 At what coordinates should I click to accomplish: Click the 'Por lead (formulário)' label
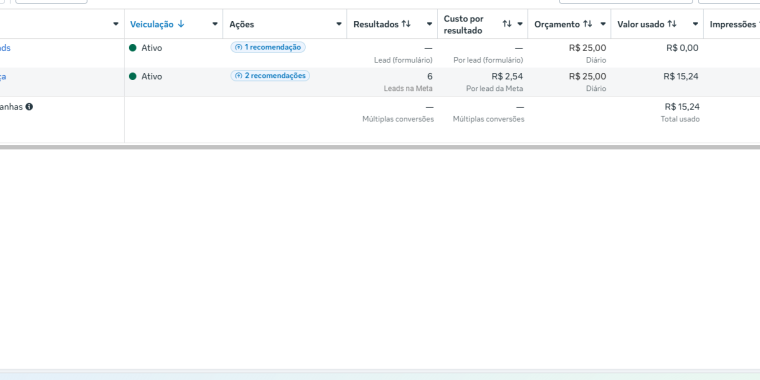tap(488, 61)
